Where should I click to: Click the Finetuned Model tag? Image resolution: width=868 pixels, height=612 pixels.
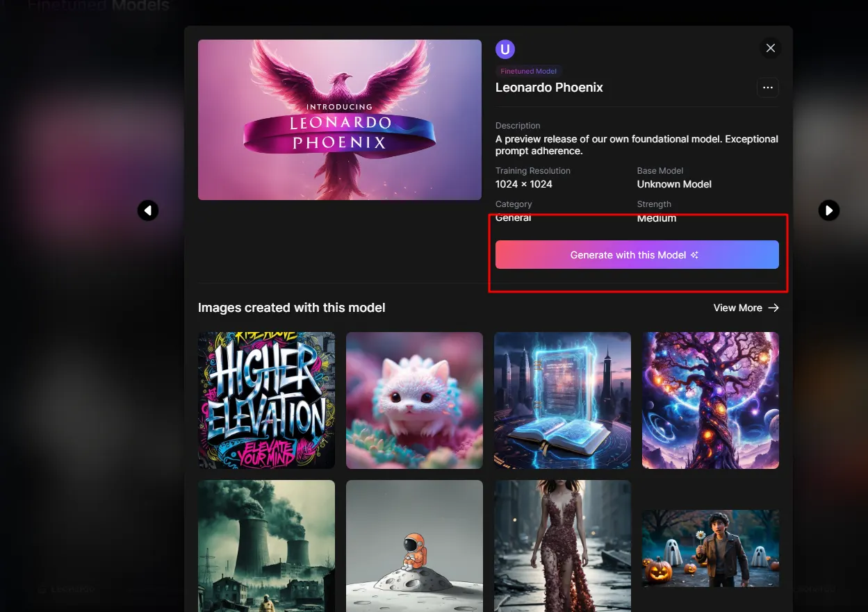[x=528, y=71]
